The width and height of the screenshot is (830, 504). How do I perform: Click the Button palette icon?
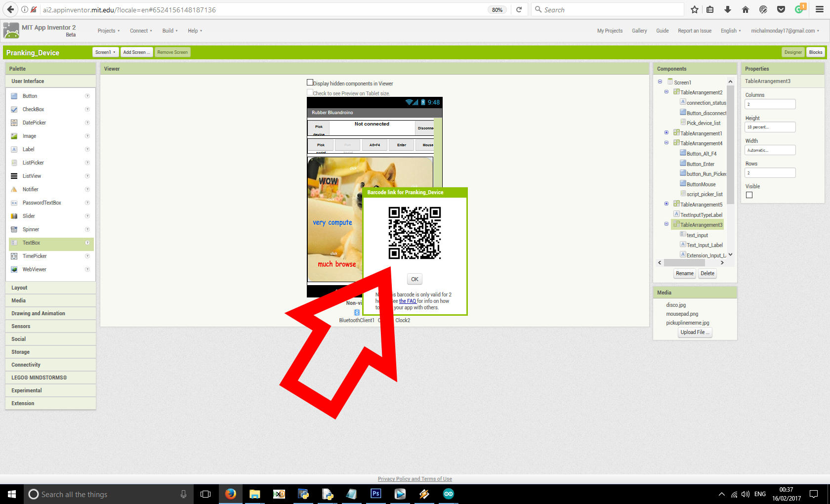pos(14,96)
